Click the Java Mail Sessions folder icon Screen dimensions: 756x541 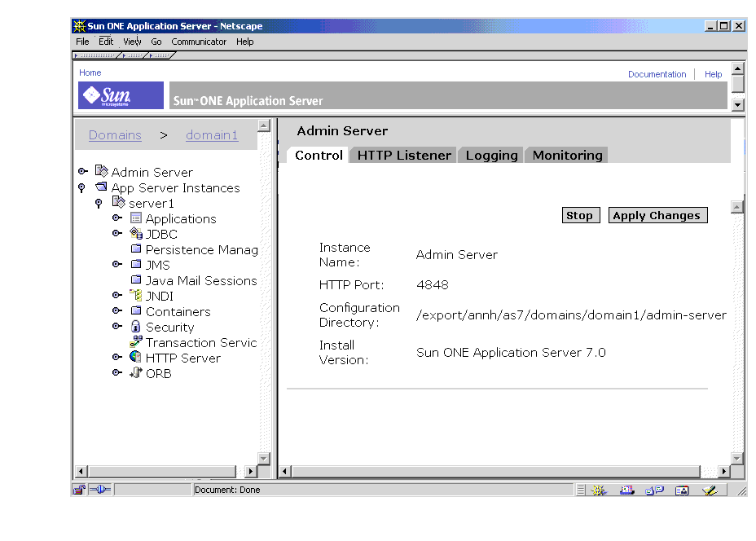click(136, 279)
